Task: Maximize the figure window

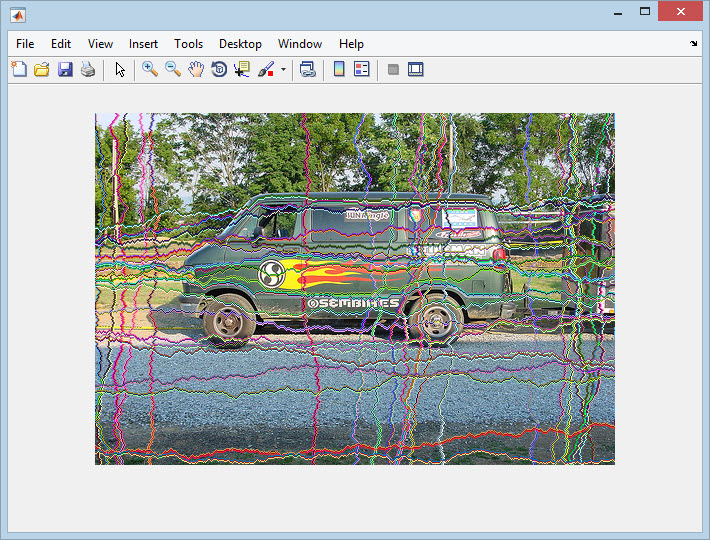Action: coord(645,12)
